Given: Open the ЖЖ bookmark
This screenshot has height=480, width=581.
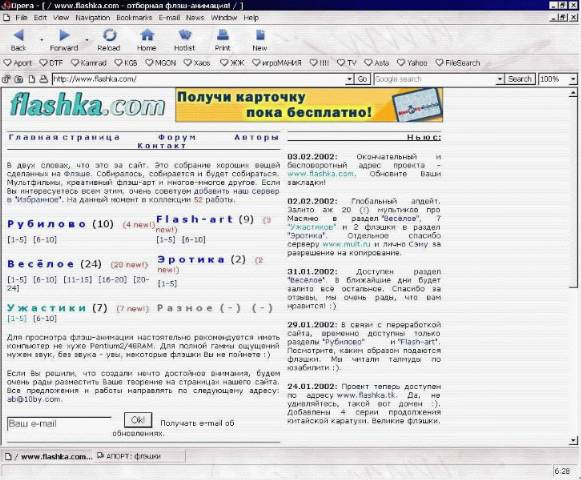Looking at the screenshot, I should coord(232,63).
